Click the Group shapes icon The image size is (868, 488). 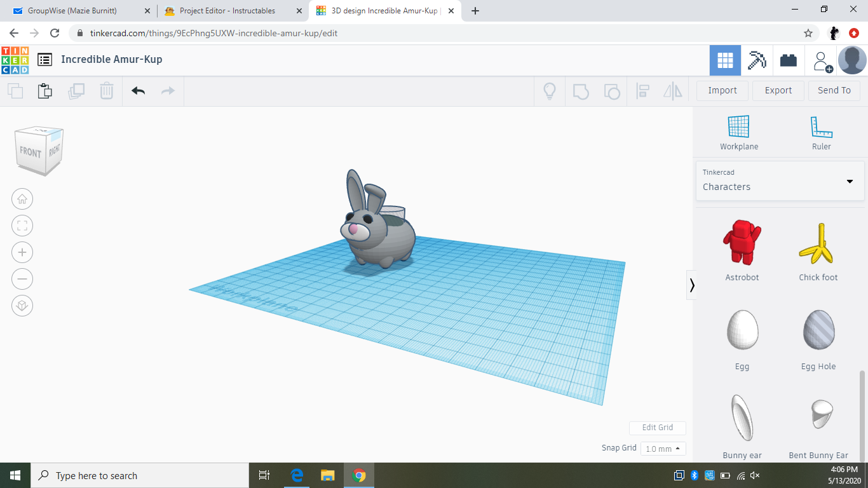click(x=581, y=91)
